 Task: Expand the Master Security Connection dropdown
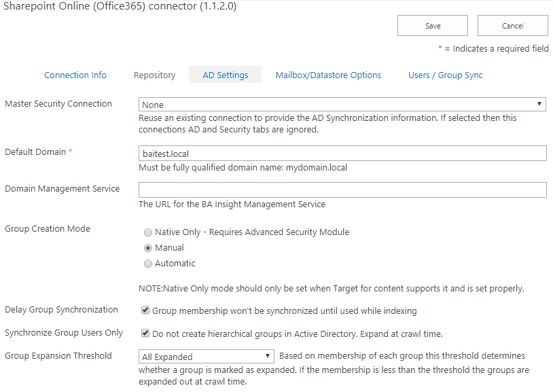[x=342, y=105]
